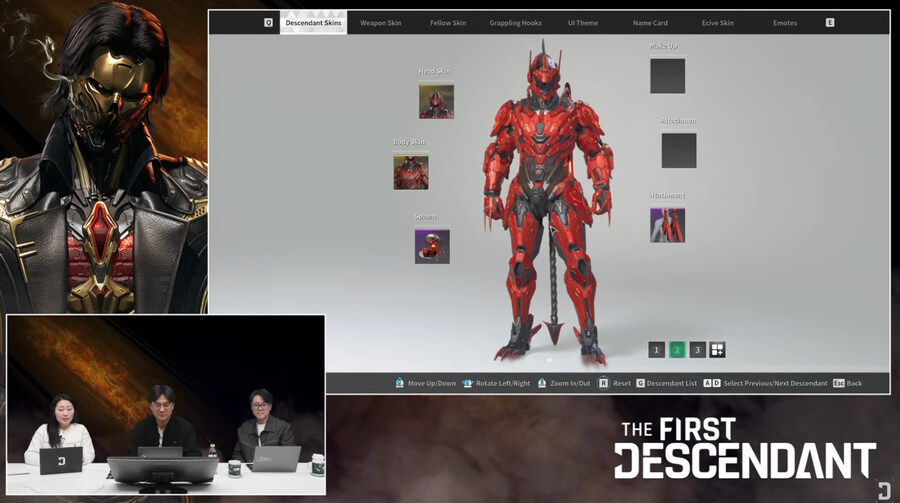Click the Body Skin label
Screen dimensions: 900x503
409,142
